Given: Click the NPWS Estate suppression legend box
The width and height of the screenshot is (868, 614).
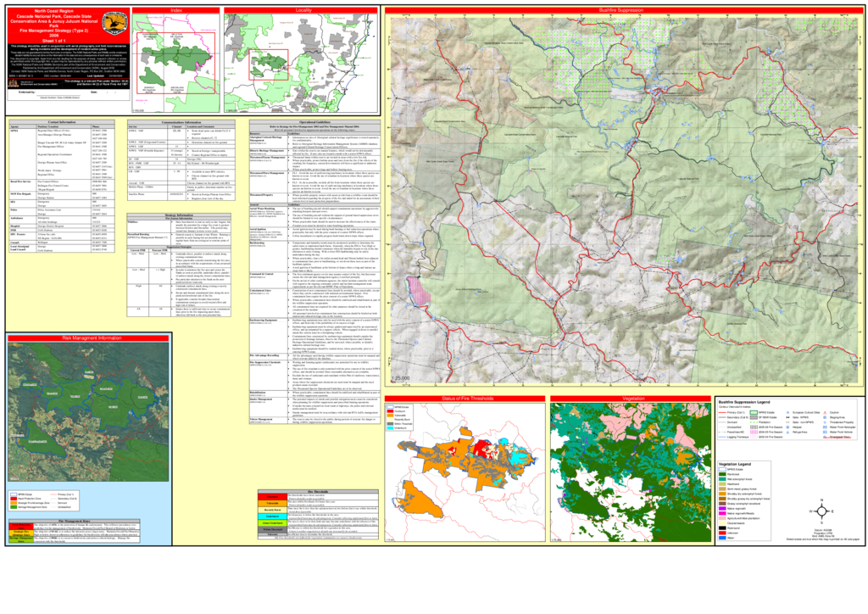Looking at the screenshot, I should (x=754, y=412).
